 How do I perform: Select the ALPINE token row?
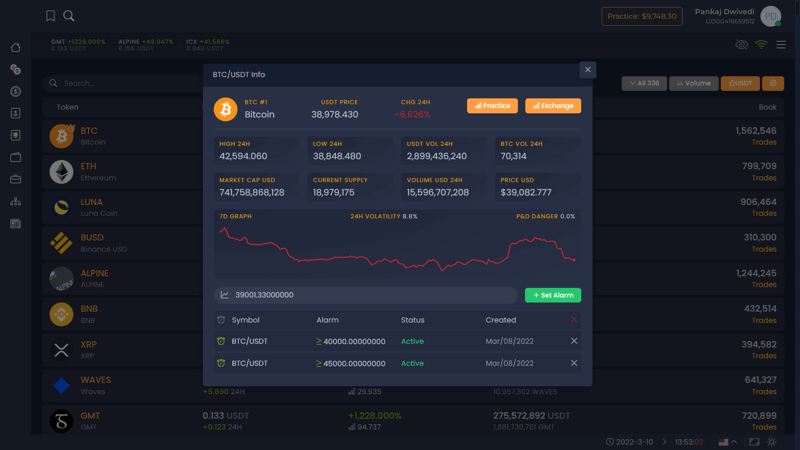point(413,279)
